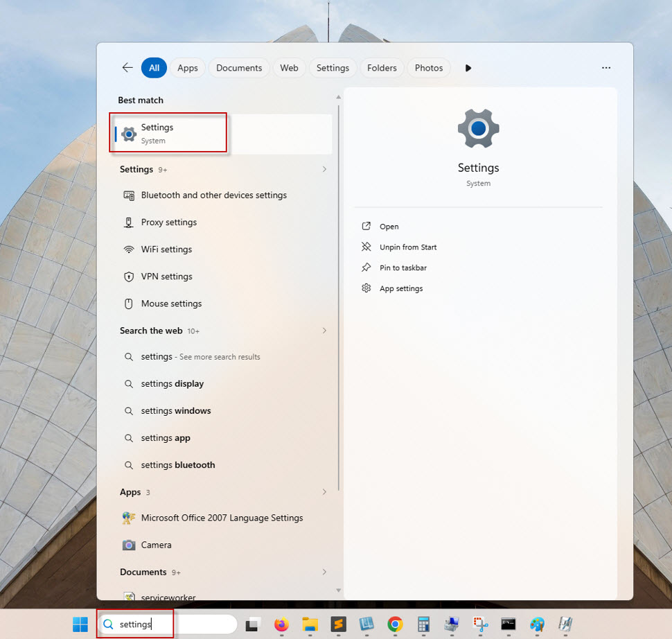Open Paint from the taskbar
The height and width of the screenshot is (639, 672).
coord(537,624)
